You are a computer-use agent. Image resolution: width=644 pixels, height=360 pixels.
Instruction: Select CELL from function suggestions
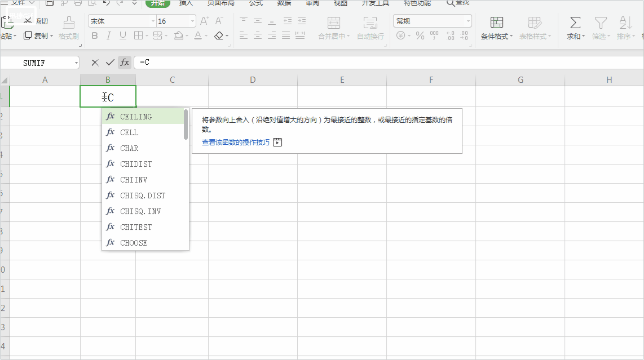[143, 132]
